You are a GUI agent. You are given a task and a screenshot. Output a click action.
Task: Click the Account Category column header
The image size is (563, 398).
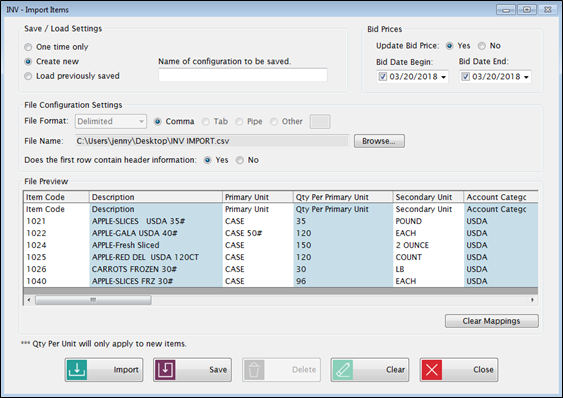501,197
